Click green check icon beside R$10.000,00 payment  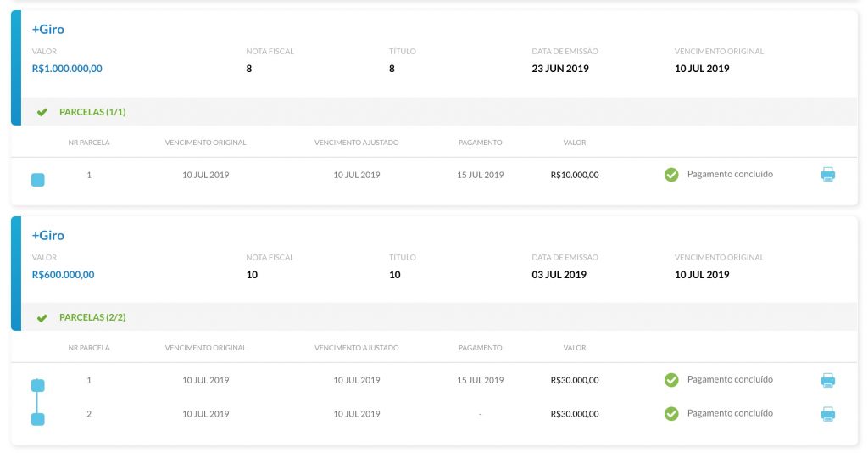pyautogui.click(x=671, y=175)
